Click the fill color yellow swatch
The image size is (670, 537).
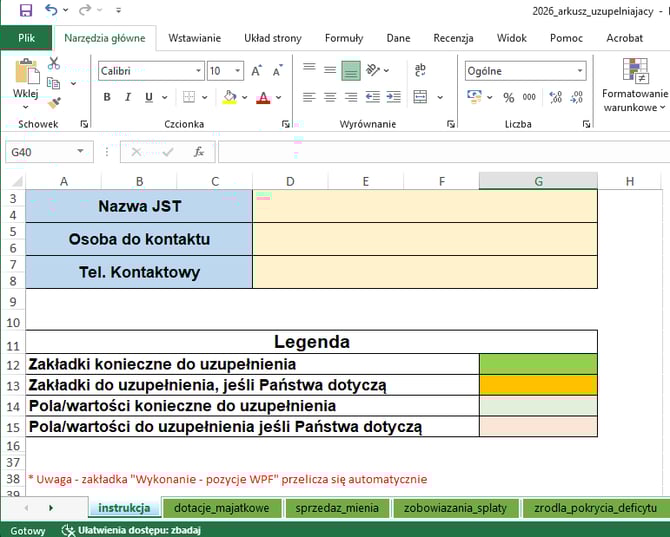[230, 97]
